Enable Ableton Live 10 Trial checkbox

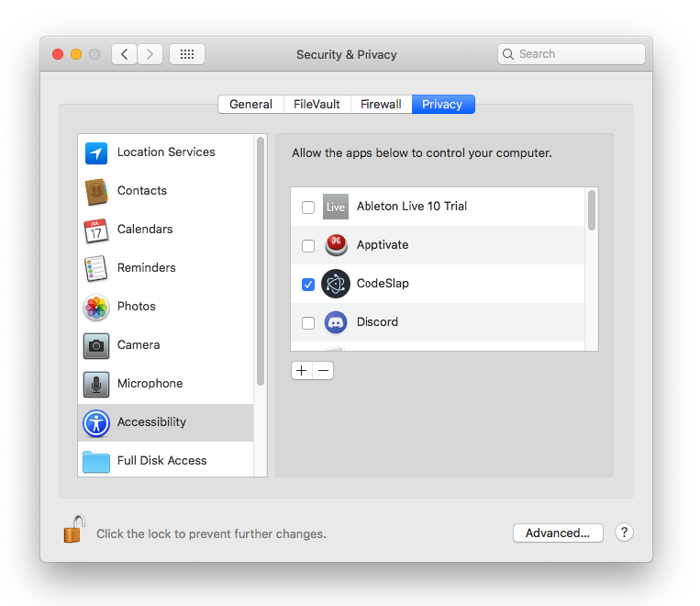308,207
